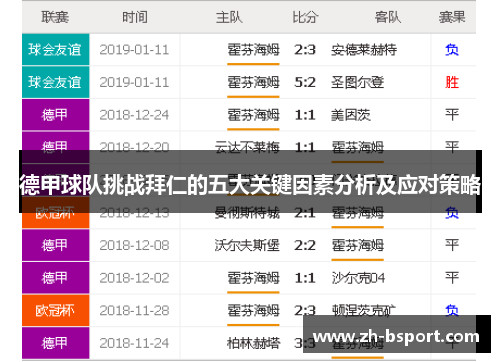Click the 5:2 score

[x=305, y=82]
